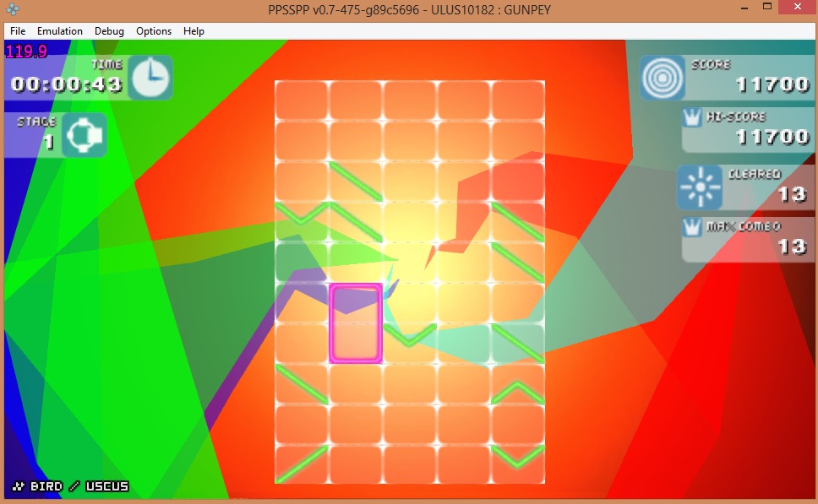Click the concentric circles score icon
Viewport: 818px width, 504px height.
[661, 78]
